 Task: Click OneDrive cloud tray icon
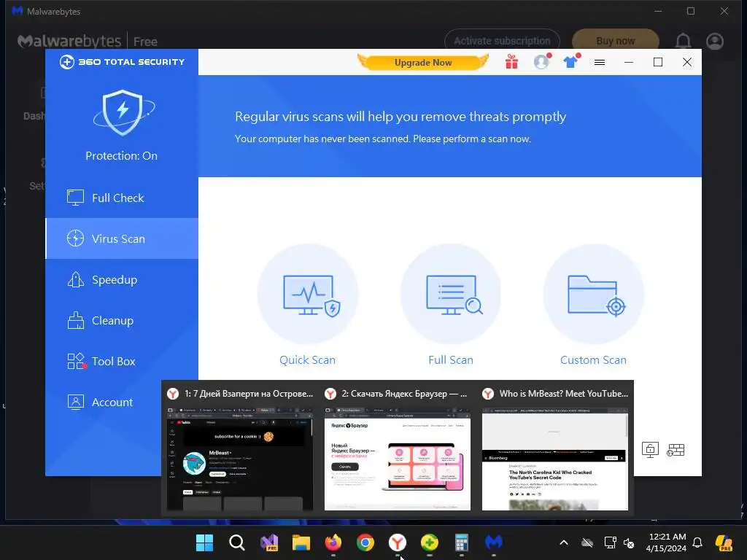587,542
